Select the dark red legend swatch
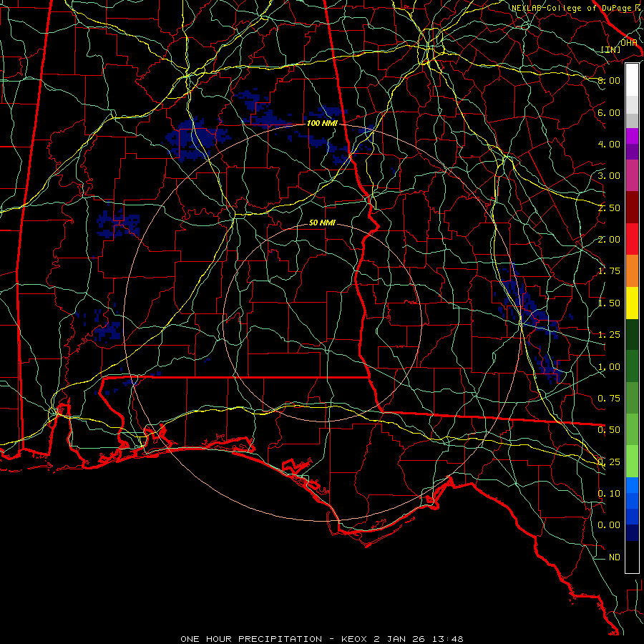Image resolution: width=644 pixels, height=644 pixels. [632, 208]
